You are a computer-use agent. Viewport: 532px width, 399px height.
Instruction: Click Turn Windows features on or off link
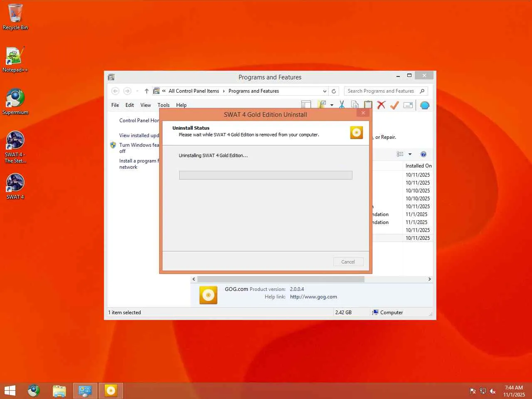(139, 148)
